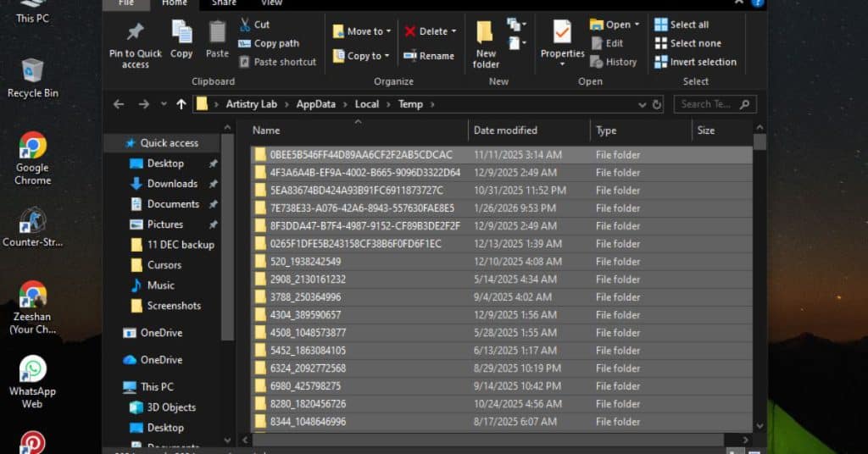Click the Paste icon in Clipboard group
The height and width of the screenshot is (454, 868).
[x=217, y=33]
